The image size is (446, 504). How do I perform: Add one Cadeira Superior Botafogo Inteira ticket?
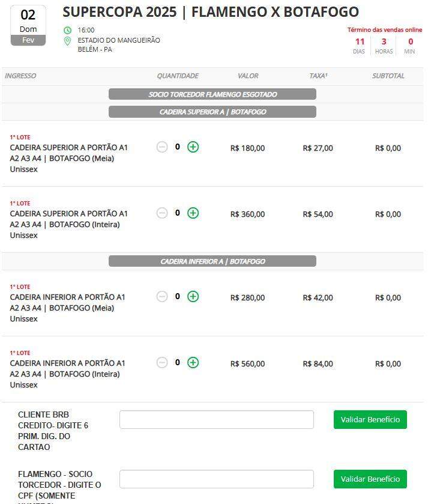click(x=193, y=213)
